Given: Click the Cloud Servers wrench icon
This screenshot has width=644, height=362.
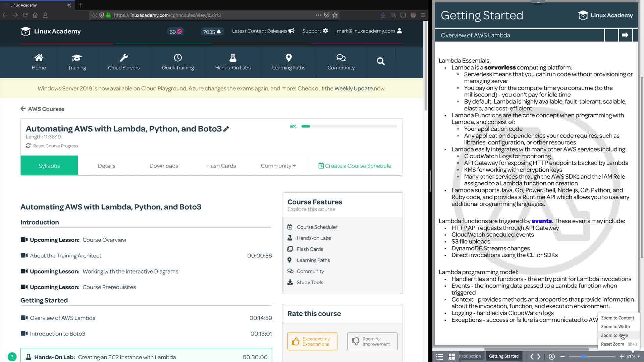Looking at the screenshot, I should (x=124, y=58).
